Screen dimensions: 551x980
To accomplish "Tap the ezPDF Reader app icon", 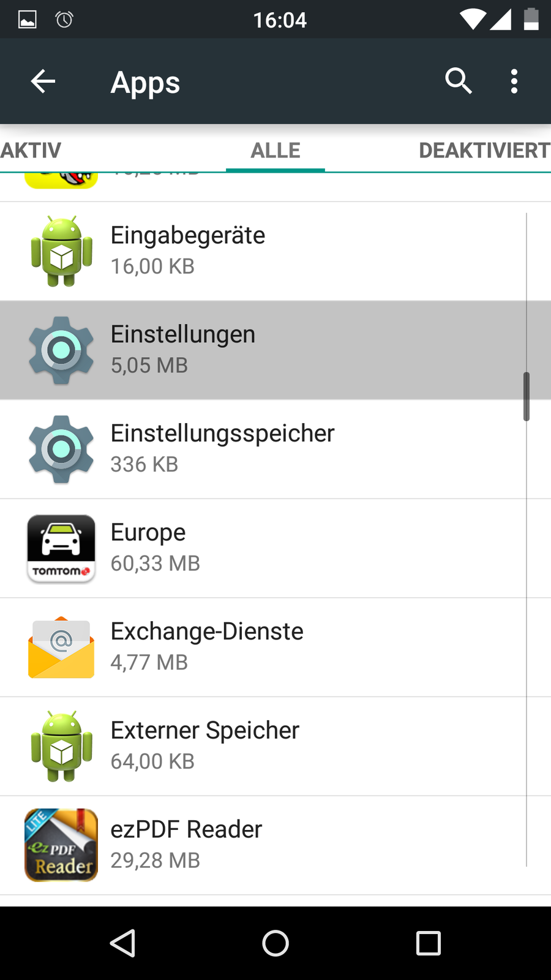I will point(61,845).
